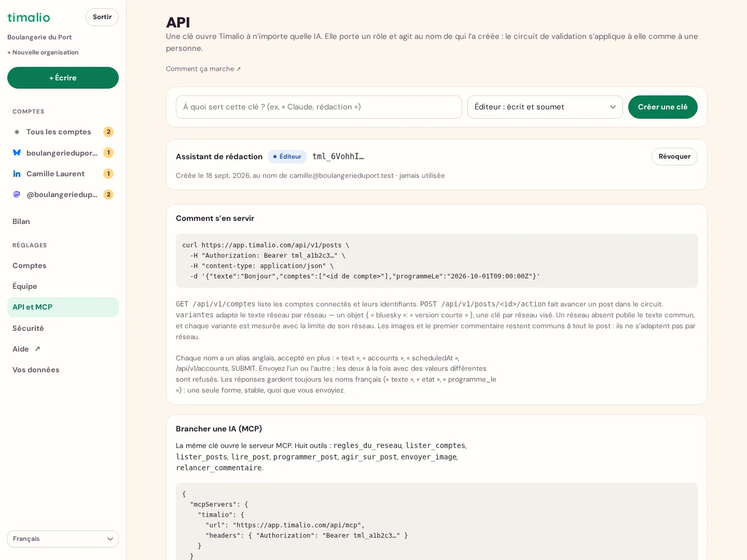
Task: Open the Sécurité settings page
Action: 63,328
